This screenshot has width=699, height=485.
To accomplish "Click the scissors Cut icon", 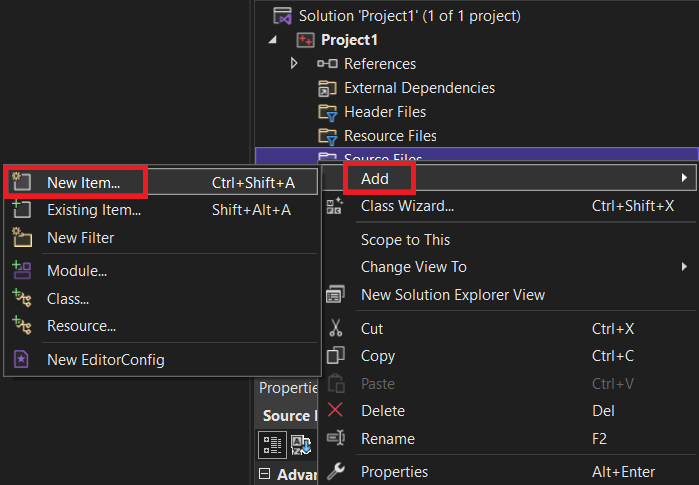I will (x=336, y=328).
